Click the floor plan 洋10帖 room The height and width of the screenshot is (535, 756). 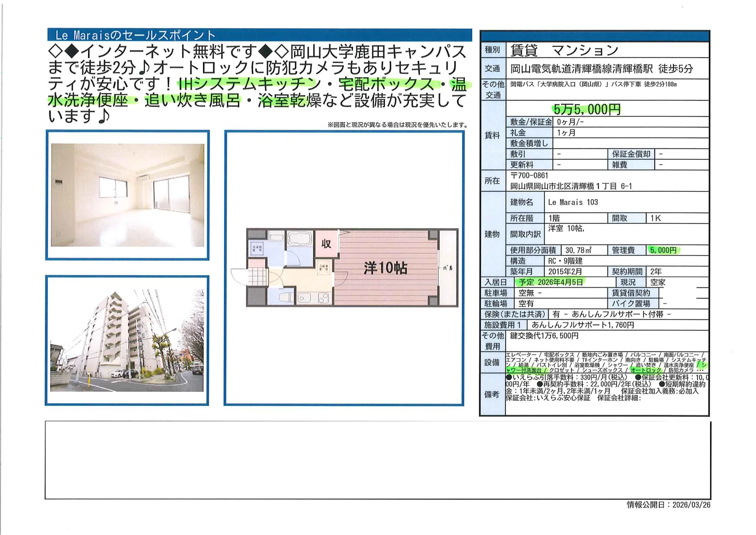(x=385, y=268)
